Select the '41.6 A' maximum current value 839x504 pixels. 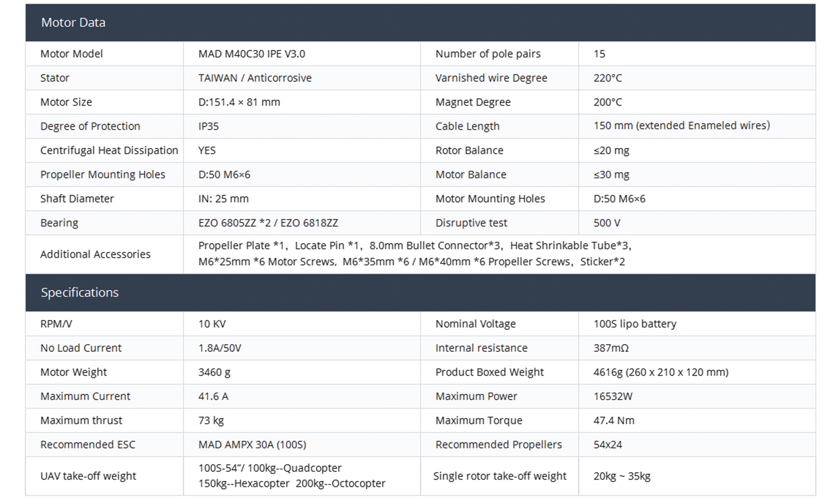213,396
